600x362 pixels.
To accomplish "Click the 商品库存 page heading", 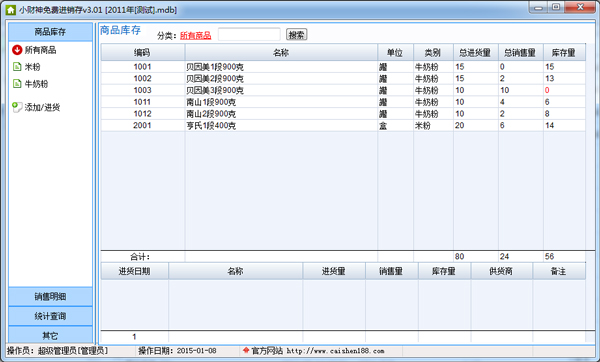I will tap(121, 30).
